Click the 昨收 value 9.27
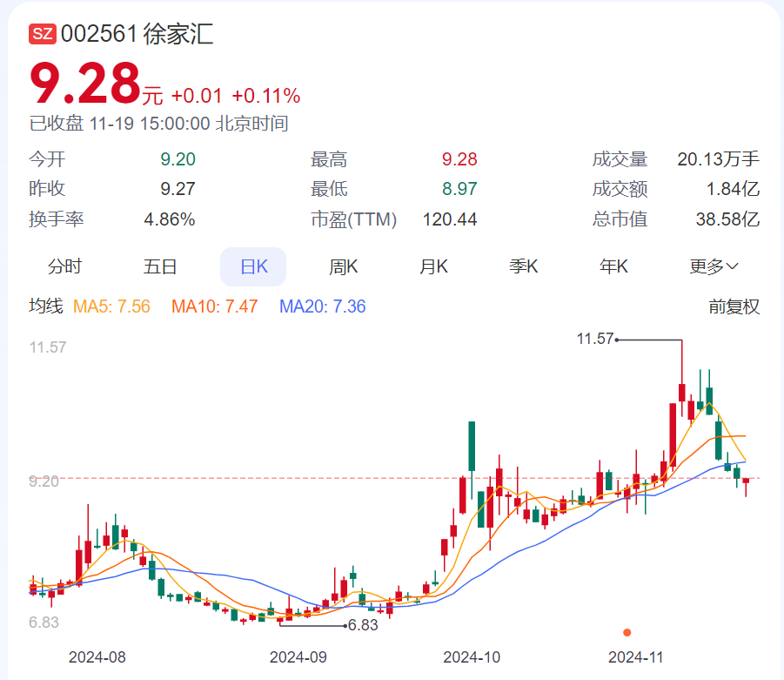The height and width of the screenshot is (680, 784). pyautogui.click(x=178, y=189)
